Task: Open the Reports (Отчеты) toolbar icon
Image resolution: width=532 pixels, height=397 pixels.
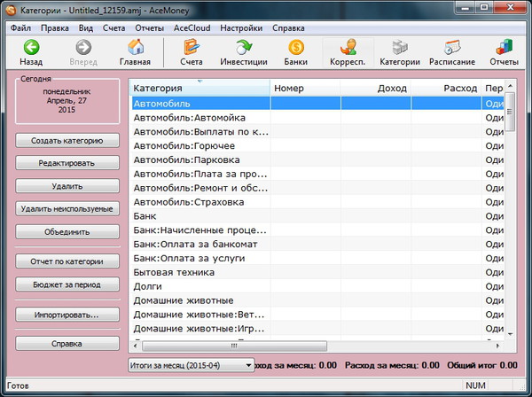Action: tap(504, 48)
